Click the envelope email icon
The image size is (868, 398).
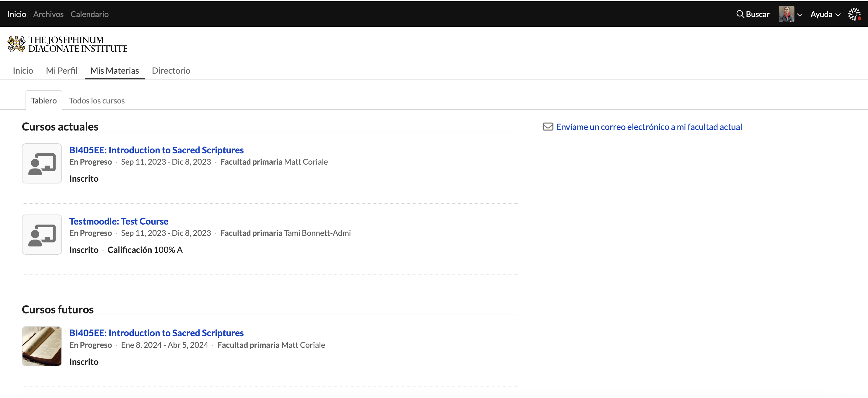coord(548,127)
